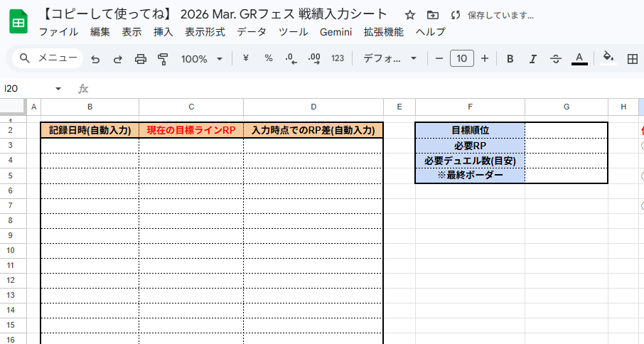Click the print icon
Viewport: 644px width, 344px height.
click(141, 59)
